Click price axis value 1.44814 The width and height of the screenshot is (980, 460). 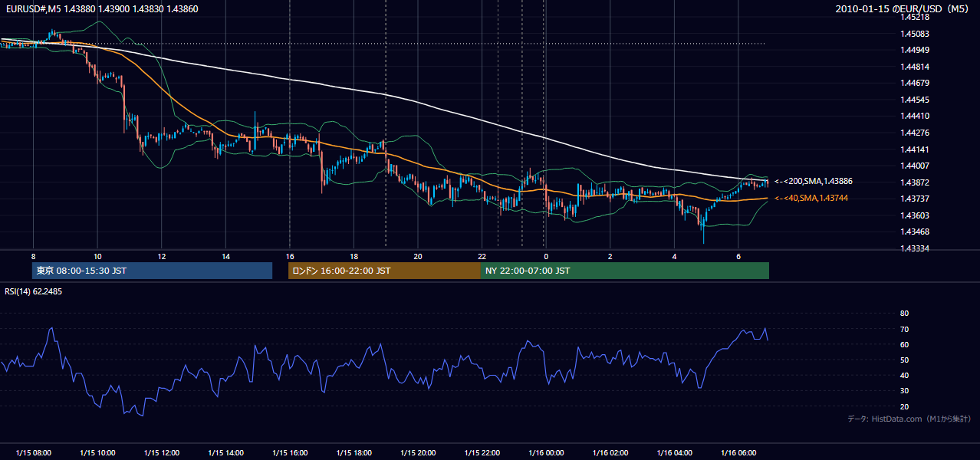click(915, 67)
